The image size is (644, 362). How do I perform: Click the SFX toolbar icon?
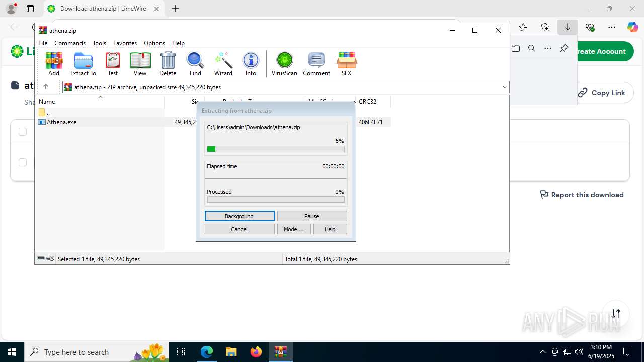click(347, 64)
